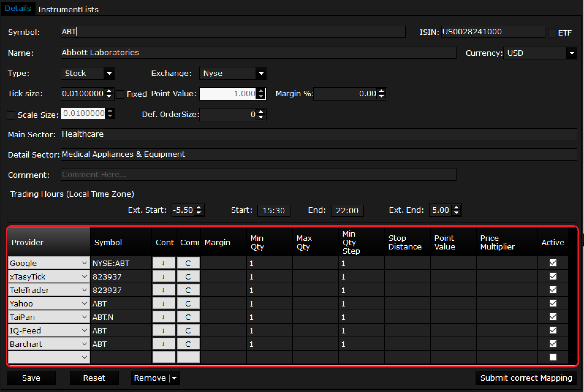The height and width of the screenshot is (392, 584).
Task: Toggle the Fixed tick size checkbox
Action: [x=120, y=94]
